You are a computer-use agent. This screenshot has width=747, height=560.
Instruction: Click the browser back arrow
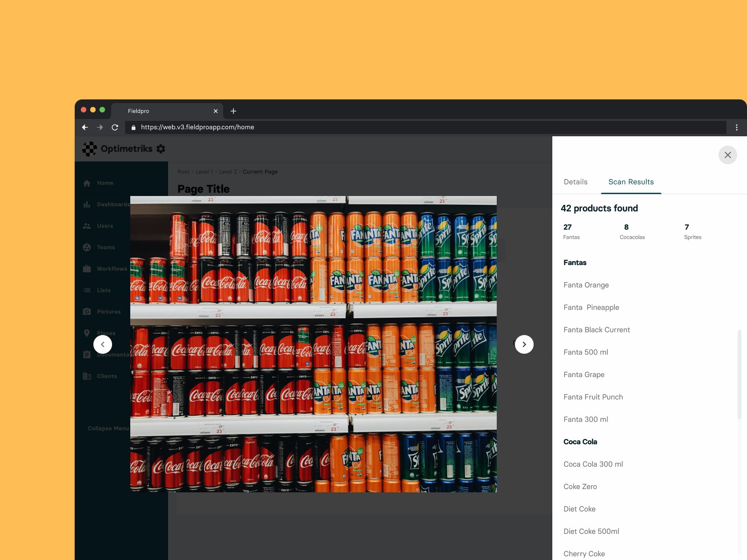[x=85, y=127]
